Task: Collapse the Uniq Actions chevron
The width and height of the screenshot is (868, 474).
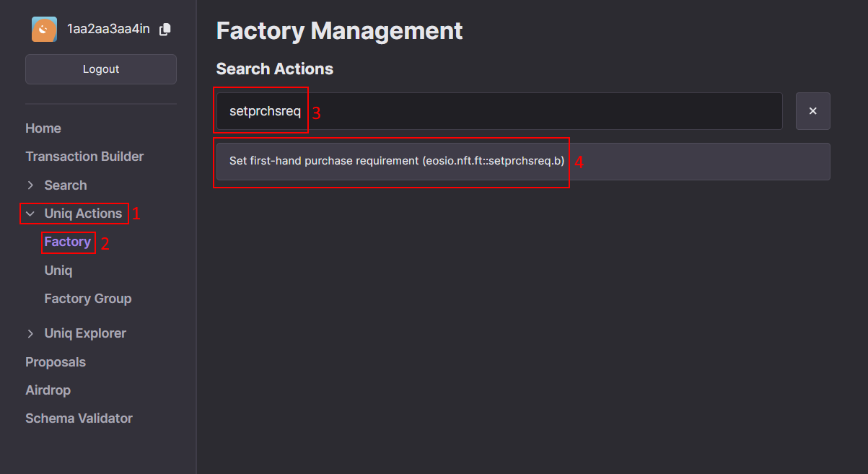Action: 30,214
